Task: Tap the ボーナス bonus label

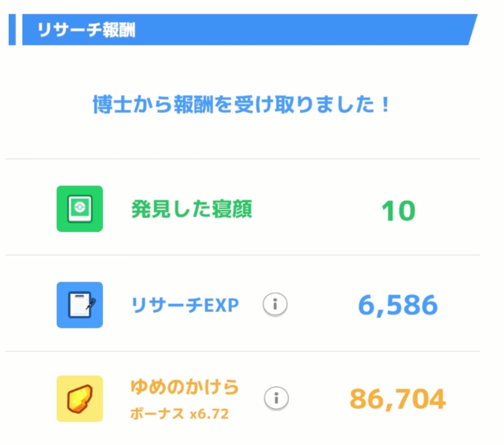Action: tap(157, 413)
